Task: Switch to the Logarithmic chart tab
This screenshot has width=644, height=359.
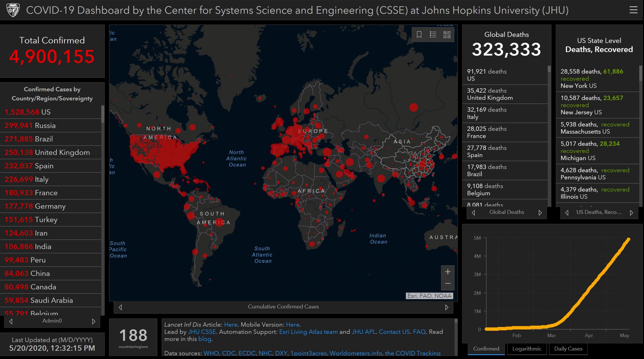Action: point(527,349)
